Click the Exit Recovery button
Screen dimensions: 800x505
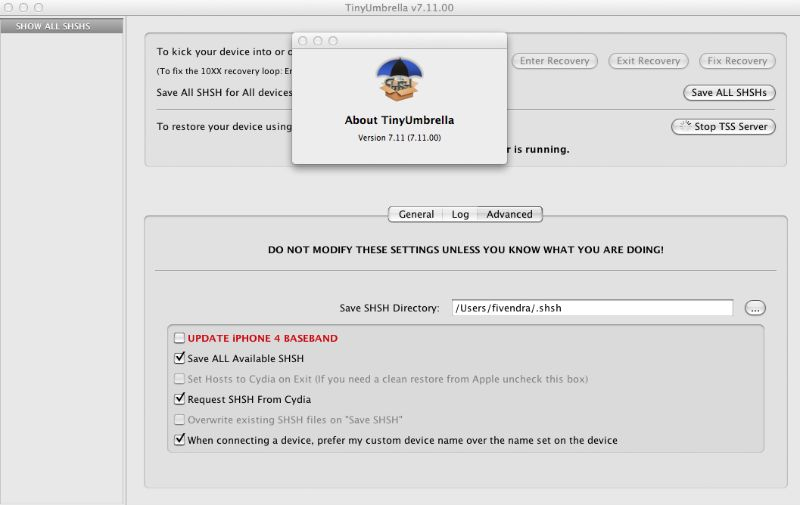(648, 61)
